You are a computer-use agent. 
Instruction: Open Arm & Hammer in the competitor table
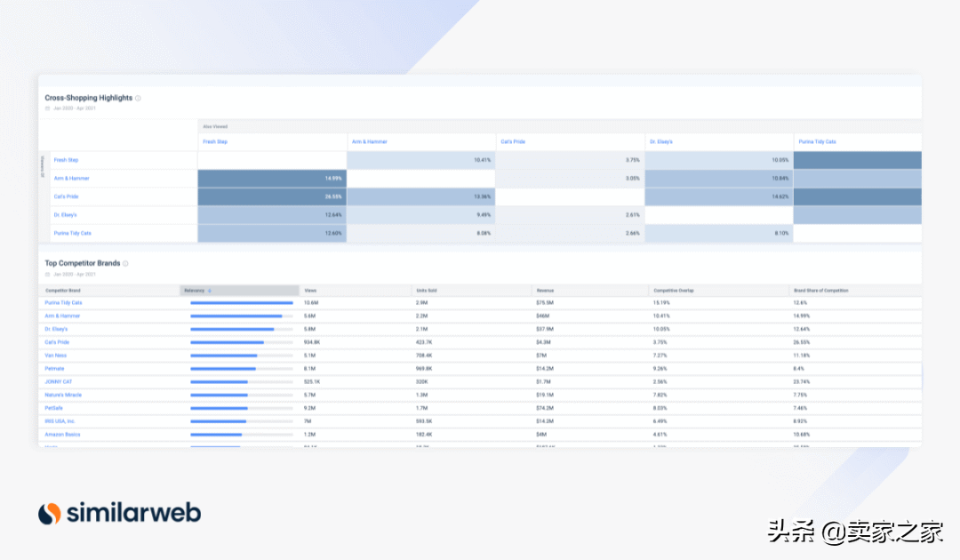click(x=62, y=316)
